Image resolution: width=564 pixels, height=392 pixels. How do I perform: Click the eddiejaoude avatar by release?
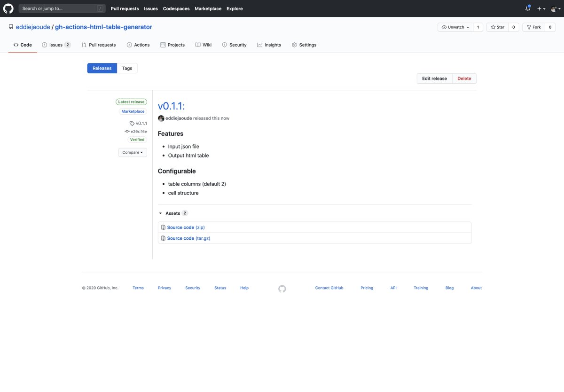[x=161, y=118]
